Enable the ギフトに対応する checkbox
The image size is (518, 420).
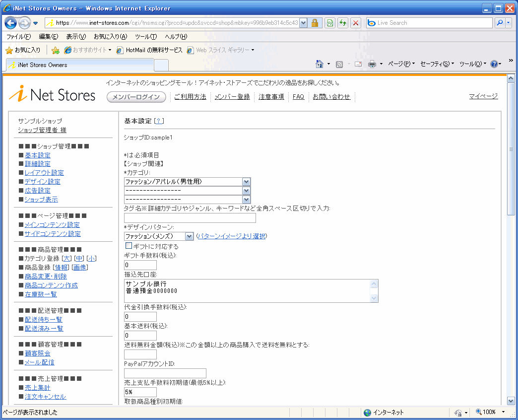[129, 246]
